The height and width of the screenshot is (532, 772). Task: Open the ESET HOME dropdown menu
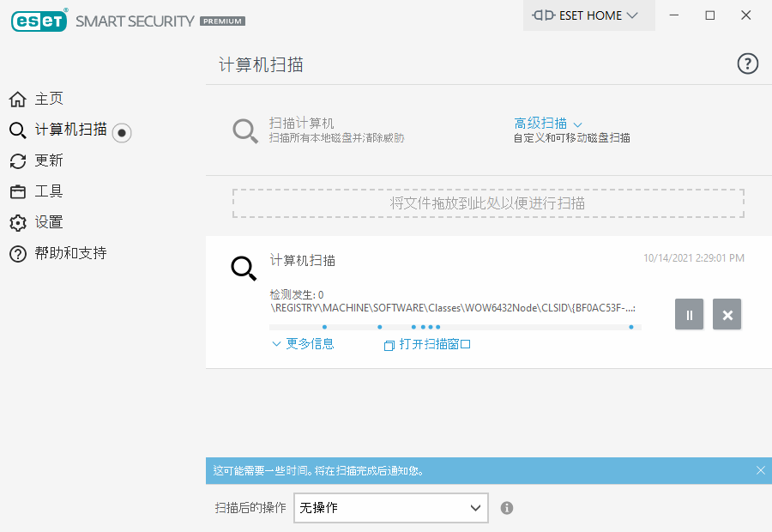coord(588,15)
